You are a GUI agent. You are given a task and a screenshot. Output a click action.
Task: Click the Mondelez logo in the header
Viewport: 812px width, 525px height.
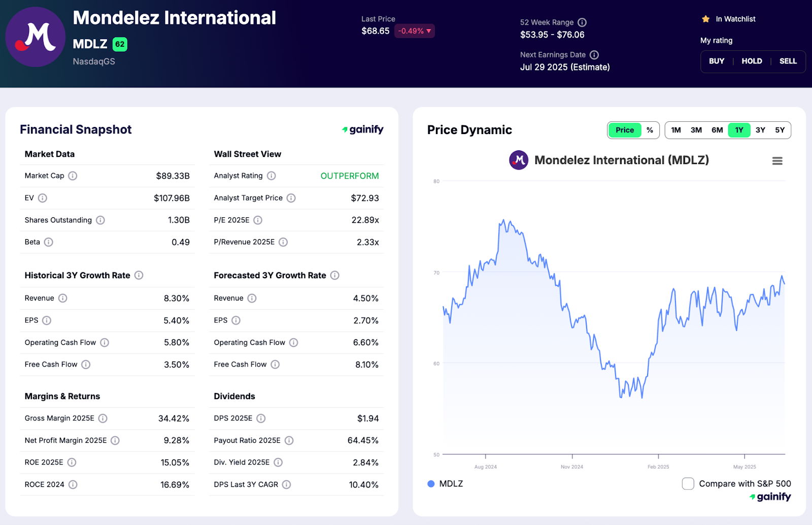36,37
